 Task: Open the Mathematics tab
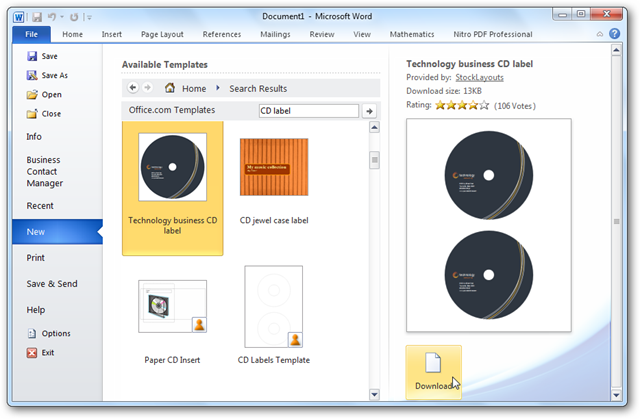click(x=412, y=34)
